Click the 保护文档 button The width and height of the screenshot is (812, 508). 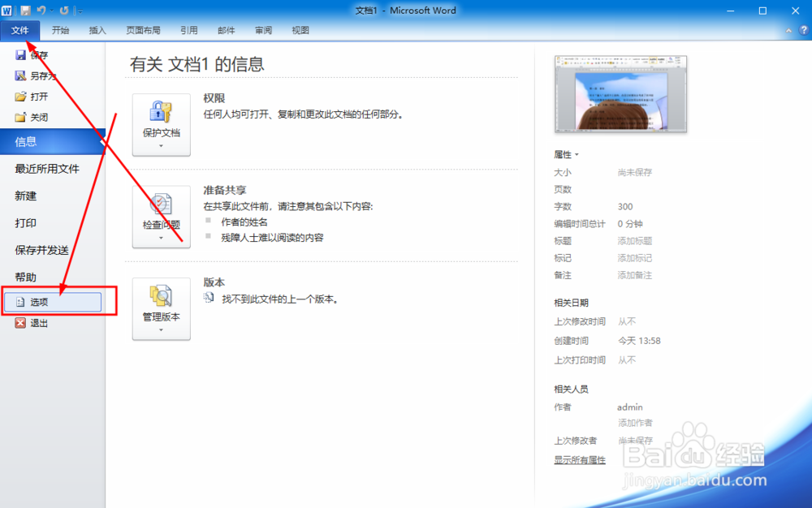point(161,125)
